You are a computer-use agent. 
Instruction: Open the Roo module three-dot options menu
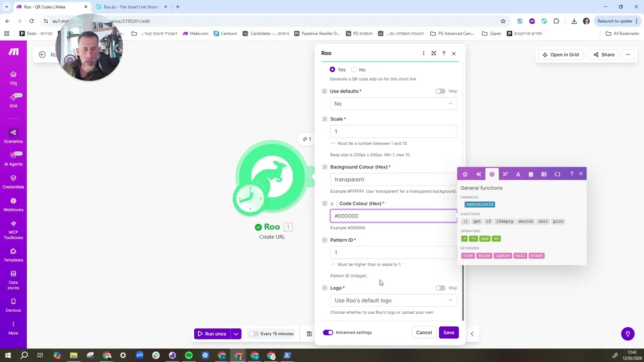[424, 53]
